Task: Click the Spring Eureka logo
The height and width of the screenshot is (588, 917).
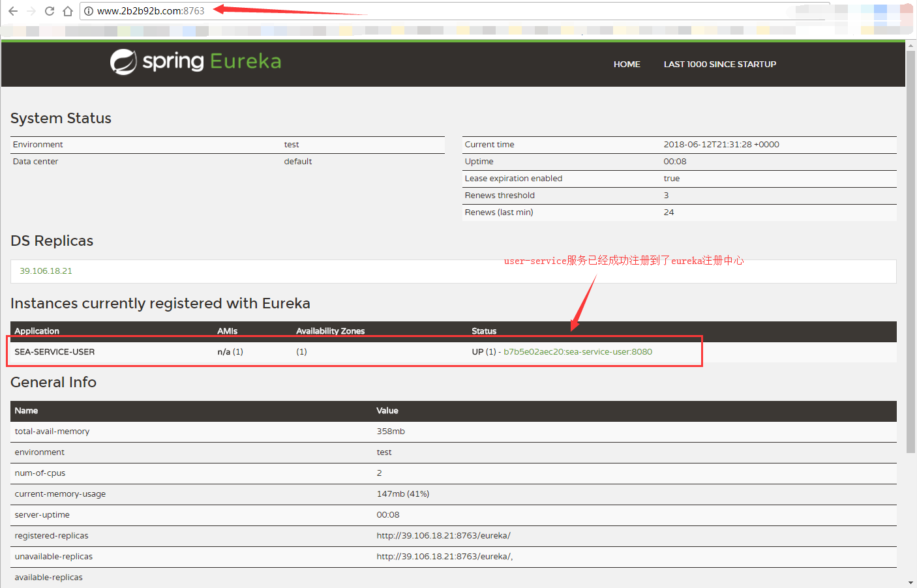Action: 196,62
